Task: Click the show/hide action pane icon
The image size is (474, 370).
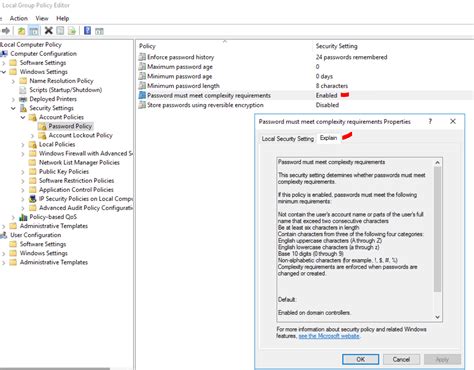Action: tap(99, 31)
